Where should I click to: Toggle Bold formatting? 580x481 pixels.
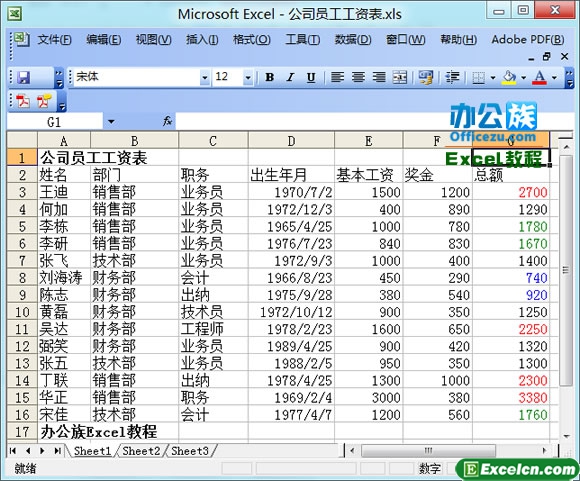270,77
